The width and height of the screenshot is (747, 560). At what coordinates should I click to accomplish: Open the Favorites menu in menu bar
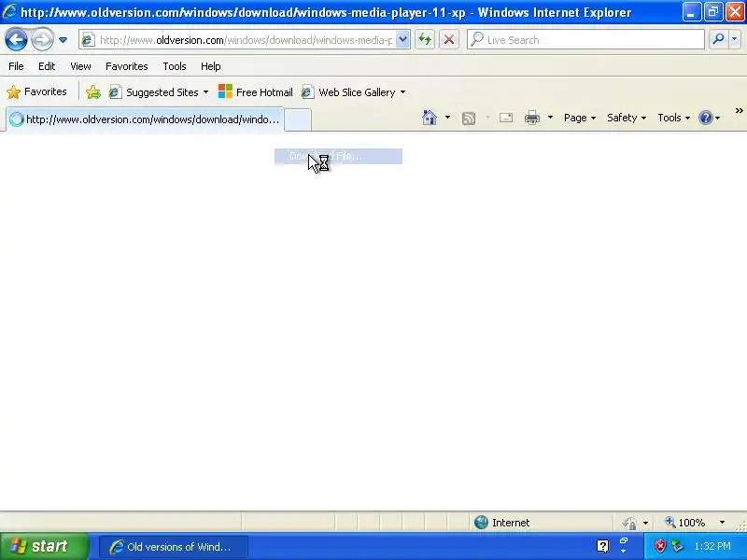click(127, 66)
